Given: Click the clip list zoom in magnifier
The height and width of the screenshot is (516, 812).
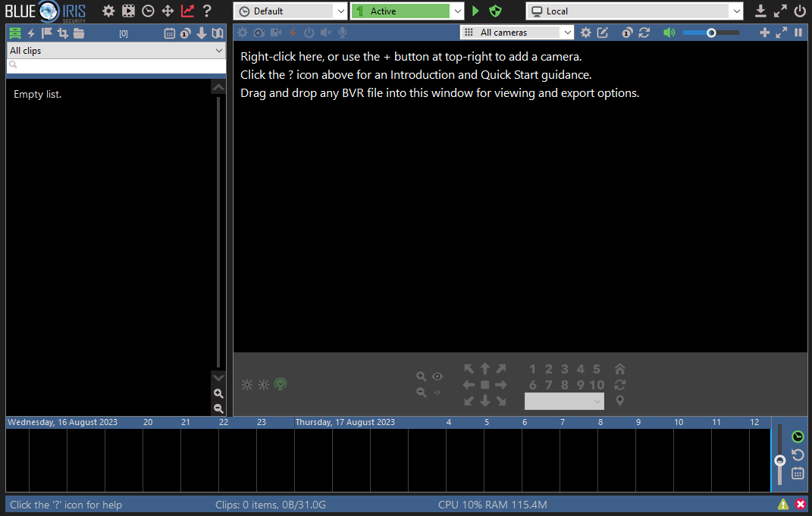Looking at the screenshot, I should click(218, 393).
